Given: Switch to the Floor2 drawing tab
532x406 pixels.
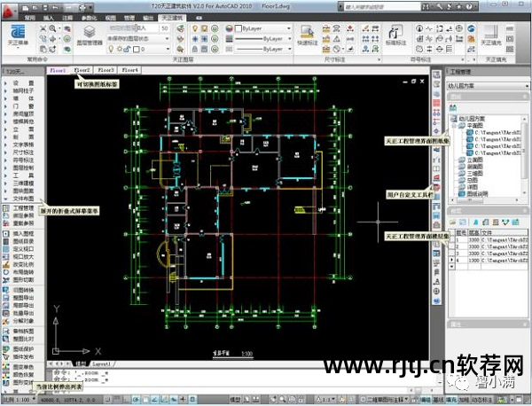Looking at the screenshot, I should [x=82, y=69].
